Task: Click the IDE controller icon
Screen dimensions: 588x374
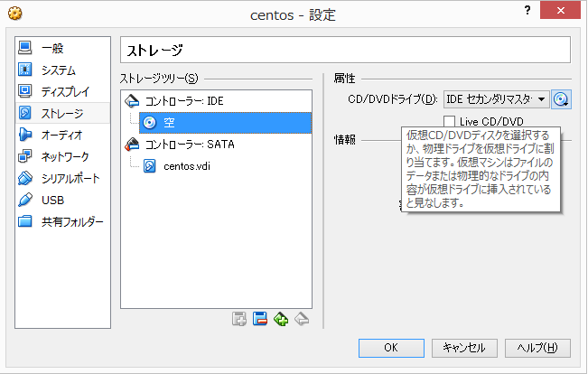Action: pos(132,101)
